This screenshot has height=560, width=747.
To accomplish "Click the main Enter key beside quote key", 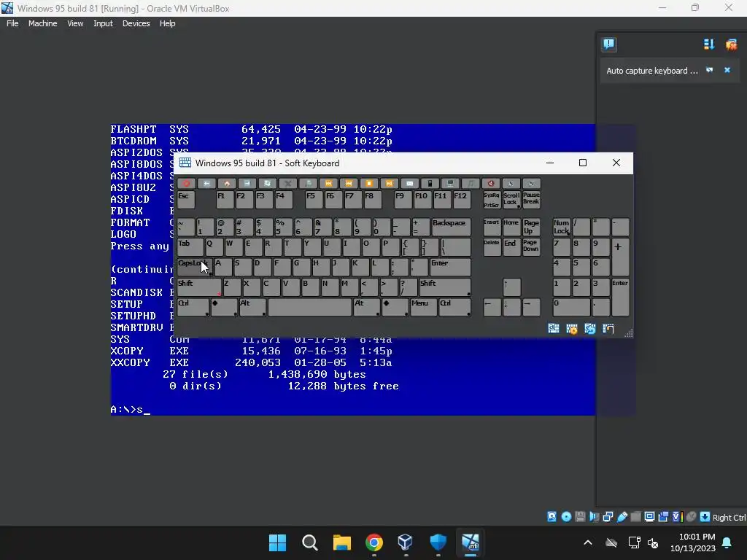I will pyautogui.click(x=449, y=267).
